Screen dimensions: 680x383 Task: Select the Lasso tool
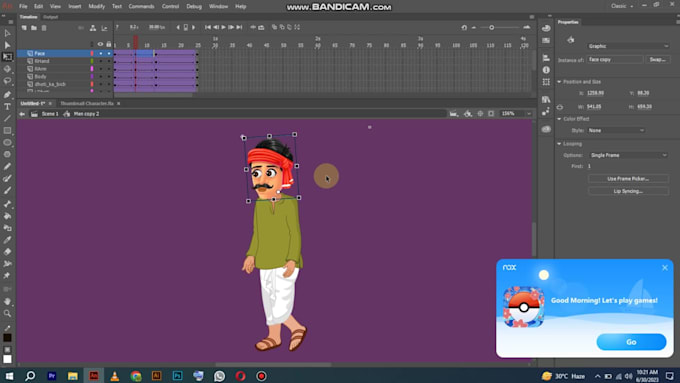click(x=7, y=81)
